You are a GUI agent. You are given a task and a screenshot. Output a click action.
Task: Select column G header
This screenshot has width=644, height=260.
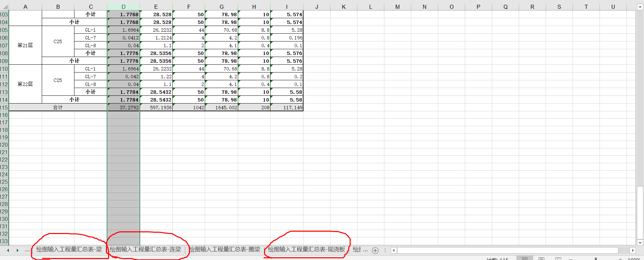click(221, 7)
